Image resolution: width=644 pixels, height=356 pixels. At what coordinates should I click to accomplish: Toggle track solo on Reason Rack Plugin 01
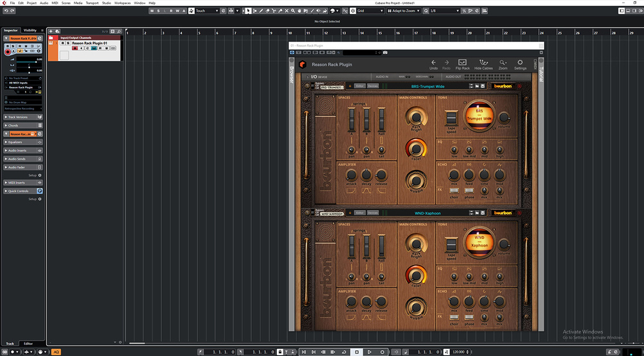(68, 43)
